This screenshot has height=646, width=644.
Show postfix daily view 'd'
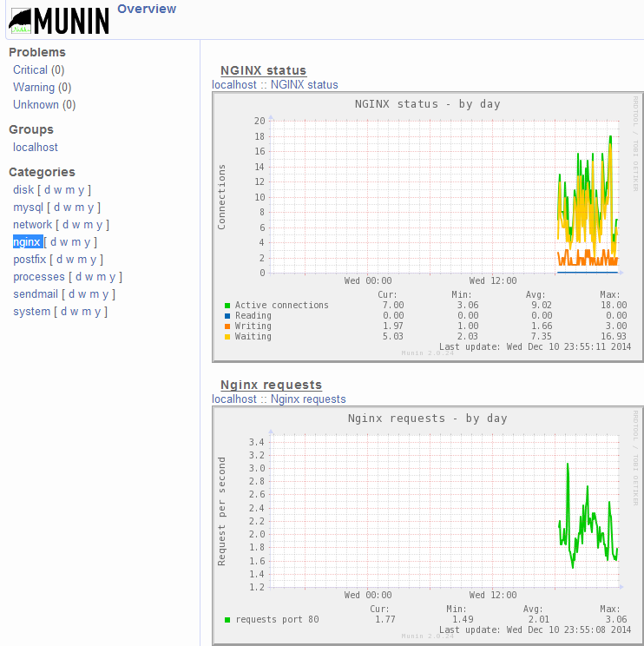tap(59, 259)
